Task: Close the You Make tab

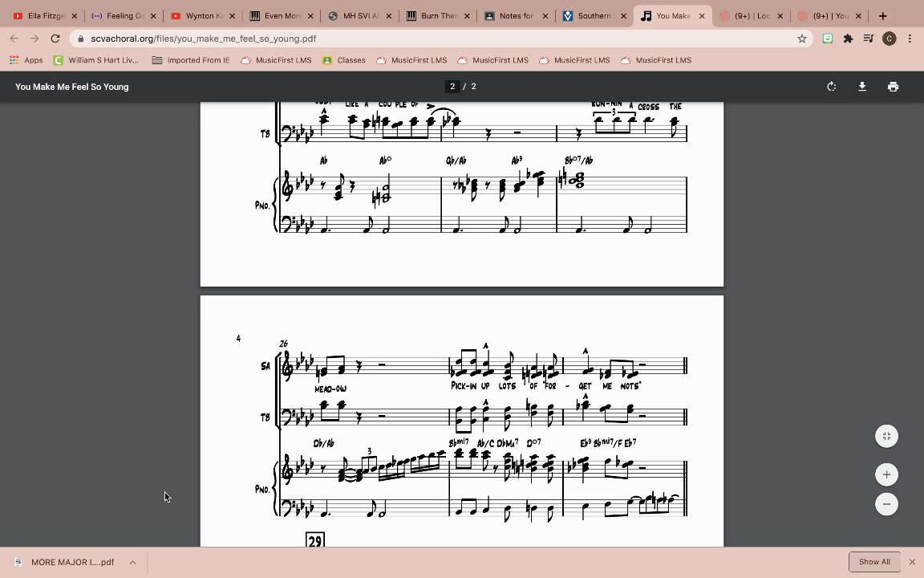Action: (x=701, y=16)
